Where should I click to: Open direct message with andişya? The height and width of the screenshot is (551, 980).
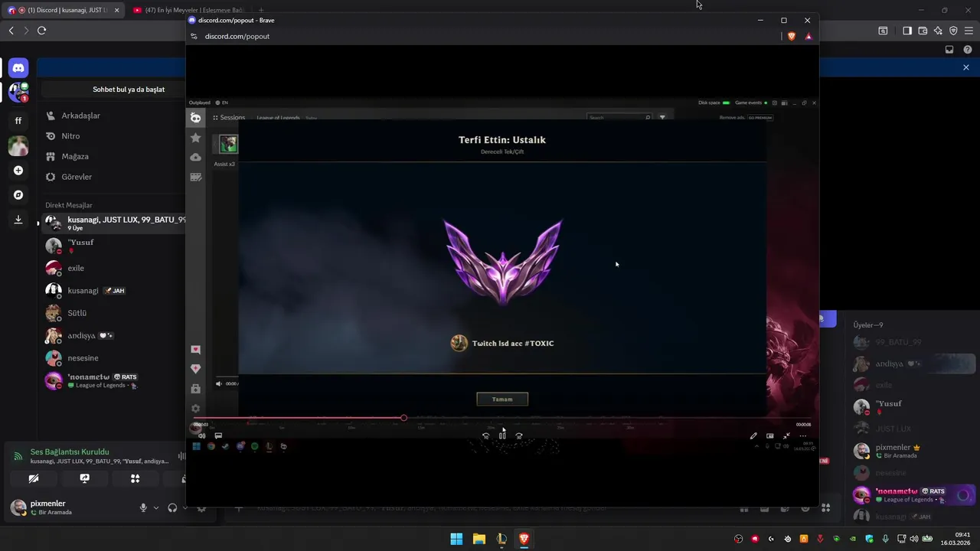113,336
